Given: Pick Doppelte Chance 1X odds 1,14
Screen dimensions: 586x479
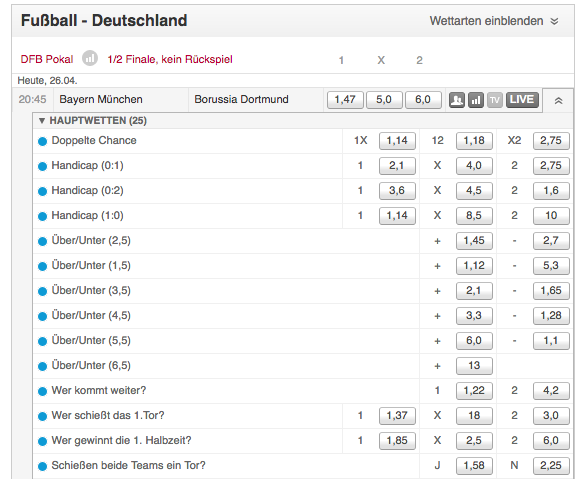Looking at the screenshot, I should pyautogui.click(x=397, y=141).
